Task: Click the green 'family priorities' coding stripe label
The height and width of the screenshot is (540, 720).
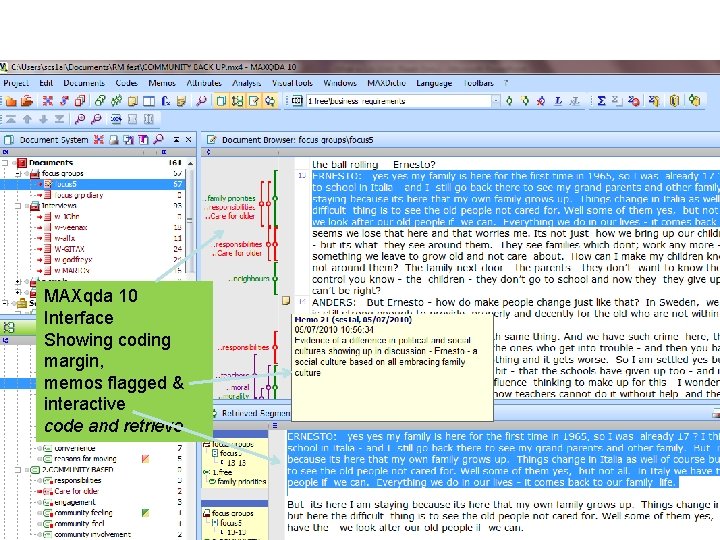Action: pos(230,198)
